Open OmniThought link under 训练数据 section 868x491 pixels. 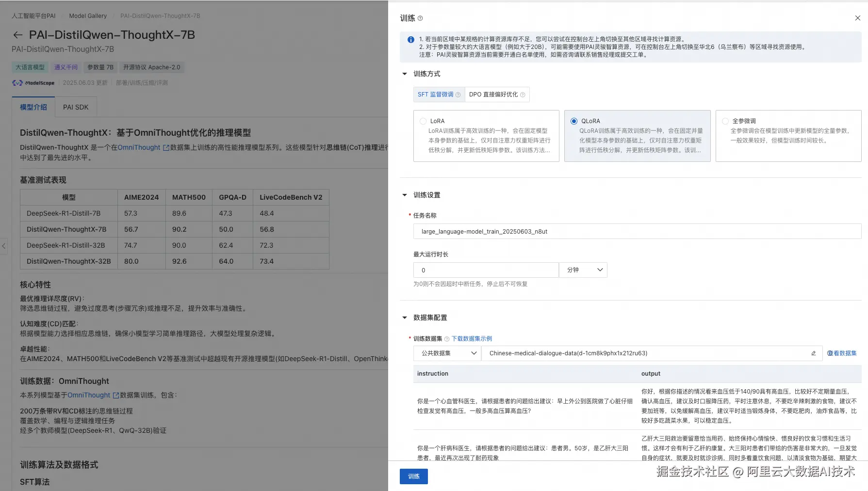coord(89,395)
